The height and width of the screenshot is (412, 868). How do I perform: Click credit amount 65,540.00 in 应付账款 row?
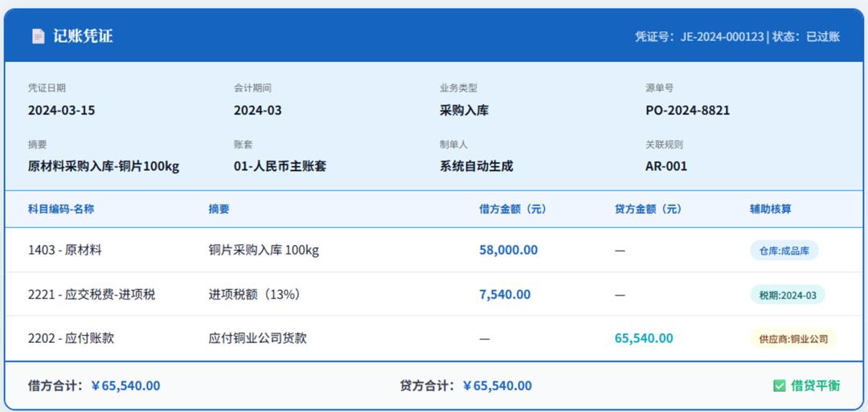coord(644,338)
